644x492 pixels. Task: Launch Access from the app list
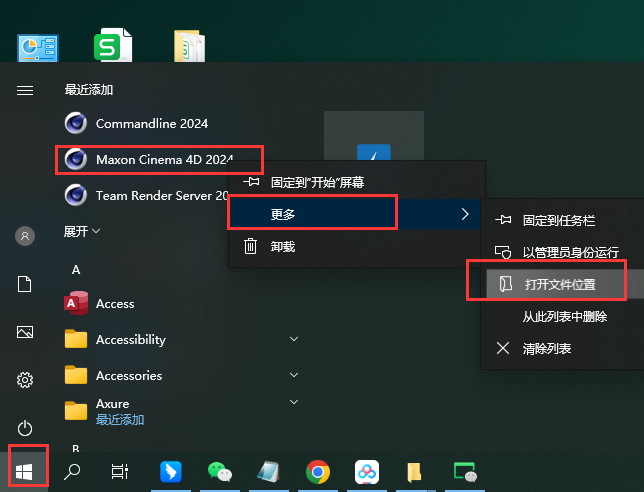coord(99,303)
